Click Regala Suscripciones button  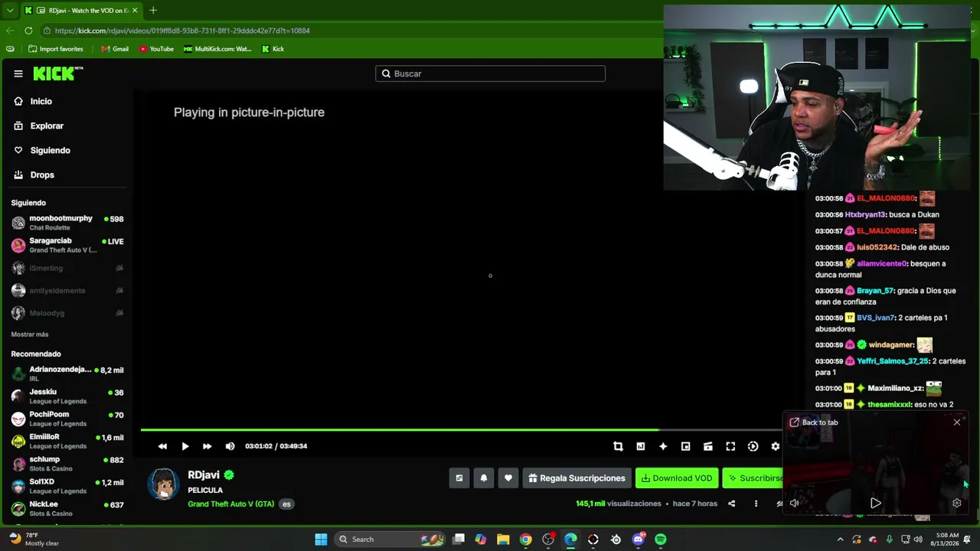click(x=577, y=478)
